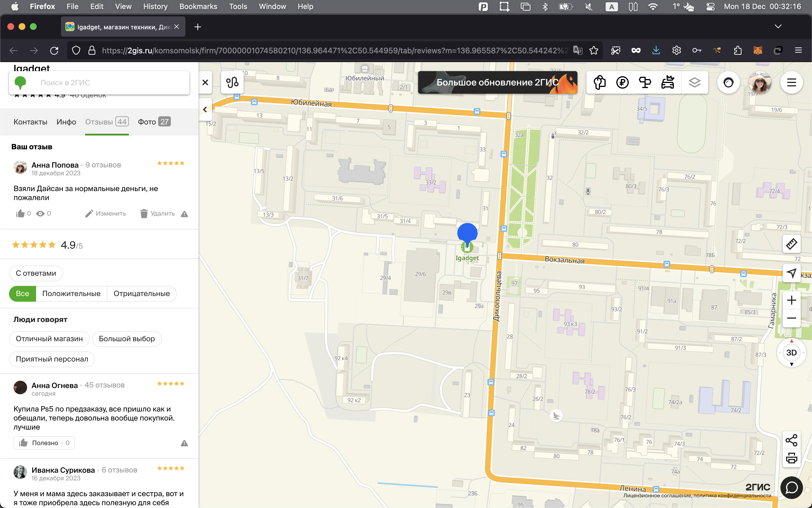The width and height of the screenshot is (812, 508).
Task: Open the dark circle assistant button
Action: coord(729,82)
